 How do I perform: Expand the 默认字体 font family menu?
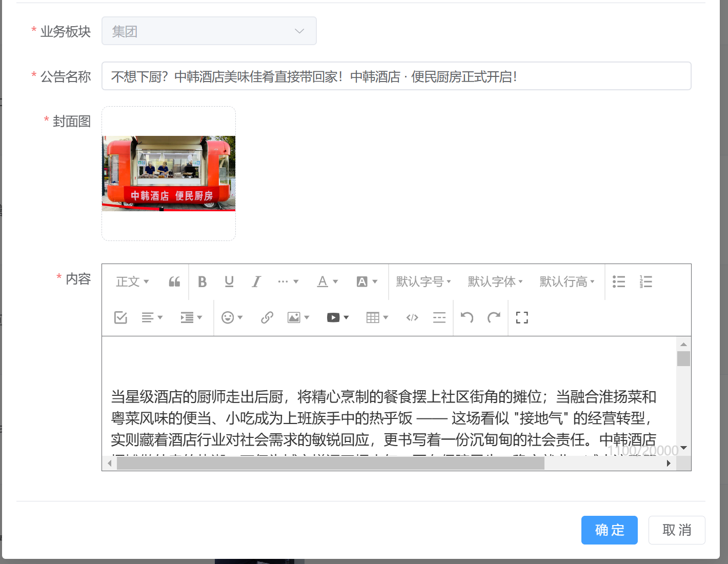click(495, 281)
